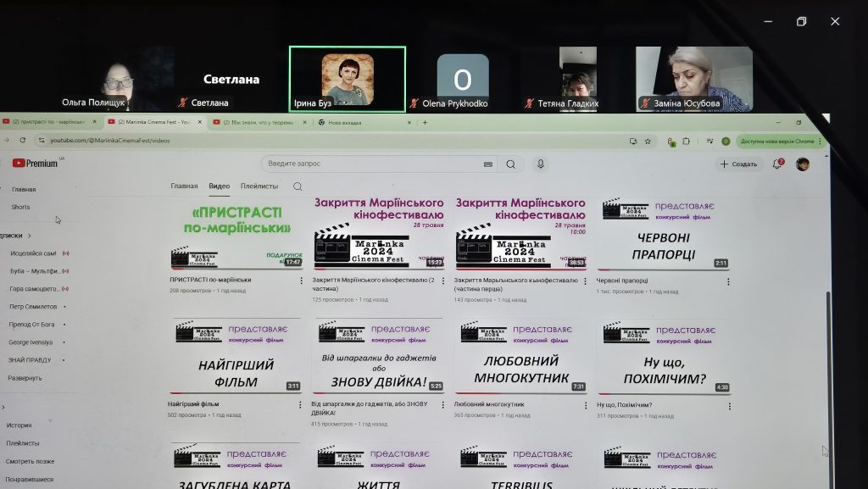Image resolution: width=868 pixels, height=489 pixels.
Task: Open YouTube notifications bell
Action: coord(776,164)
